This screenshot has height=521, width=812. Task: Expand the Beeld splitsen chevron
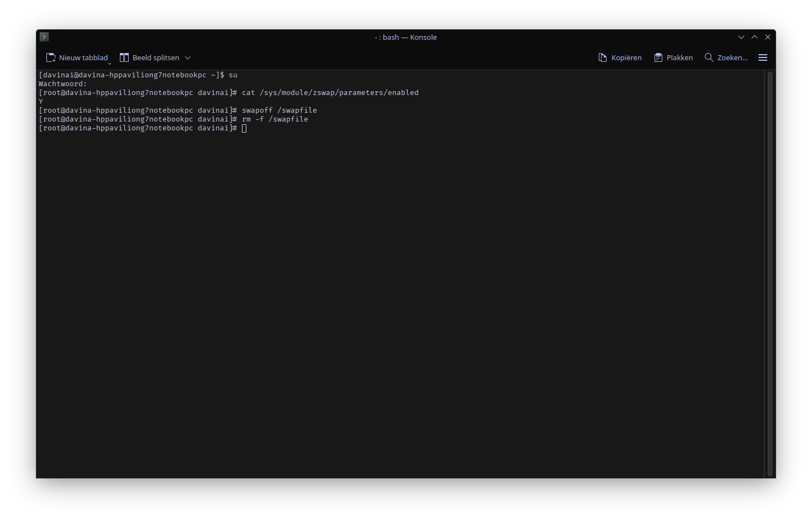pos(188,57)
